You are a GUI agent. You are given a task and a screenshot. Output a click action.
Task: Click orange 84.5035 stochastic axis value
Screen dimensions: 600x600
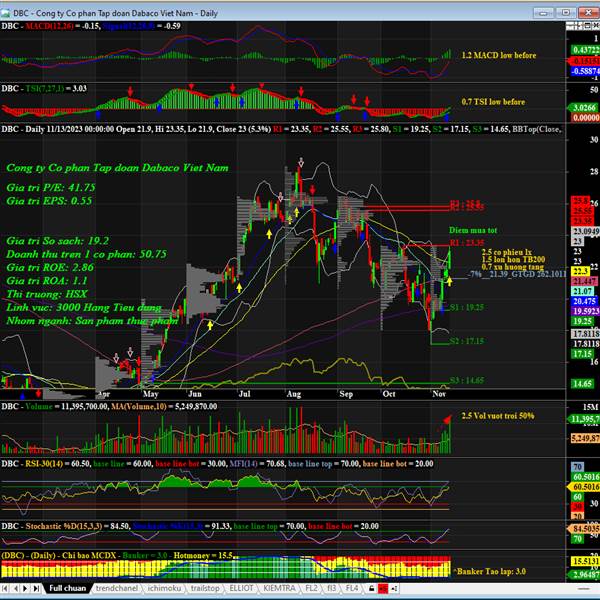point(586,529)
